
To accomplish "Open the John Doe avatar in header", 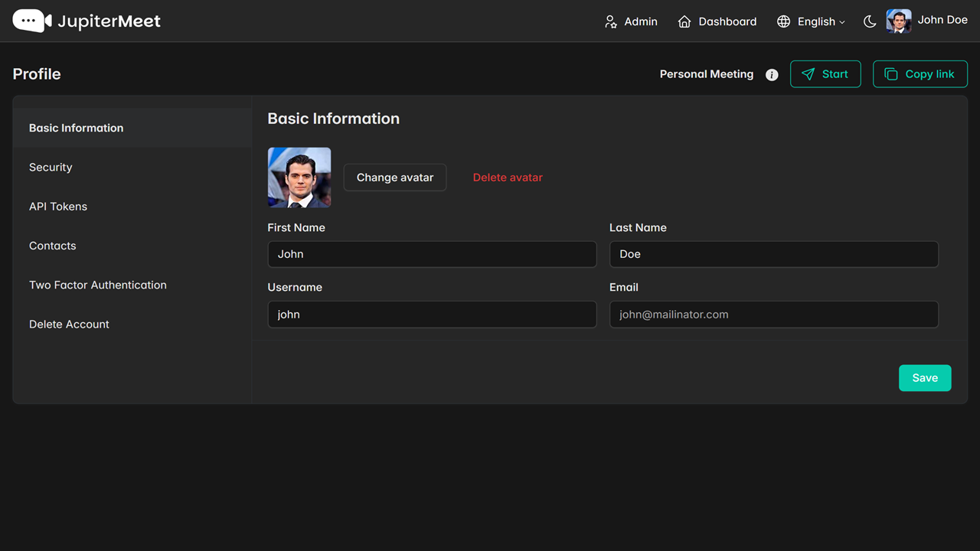I will click(899, 21).
